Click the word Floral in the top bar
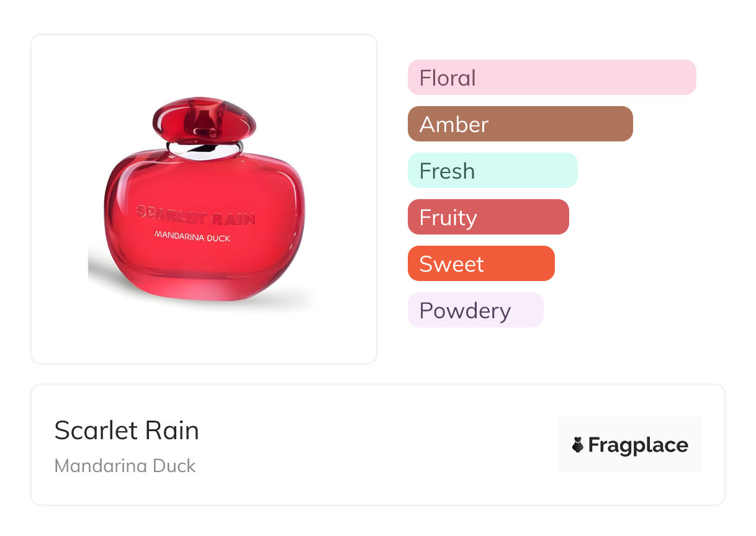This screenshot has height=536, width=756. 448,78
